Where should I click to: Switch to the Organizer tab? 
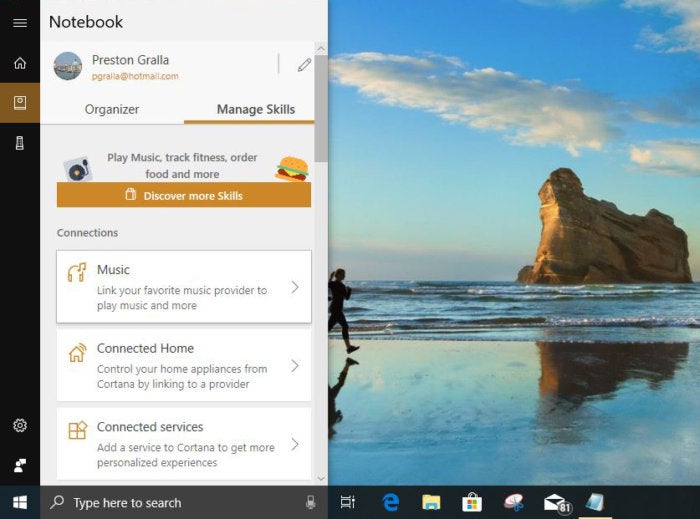[112, 109]
